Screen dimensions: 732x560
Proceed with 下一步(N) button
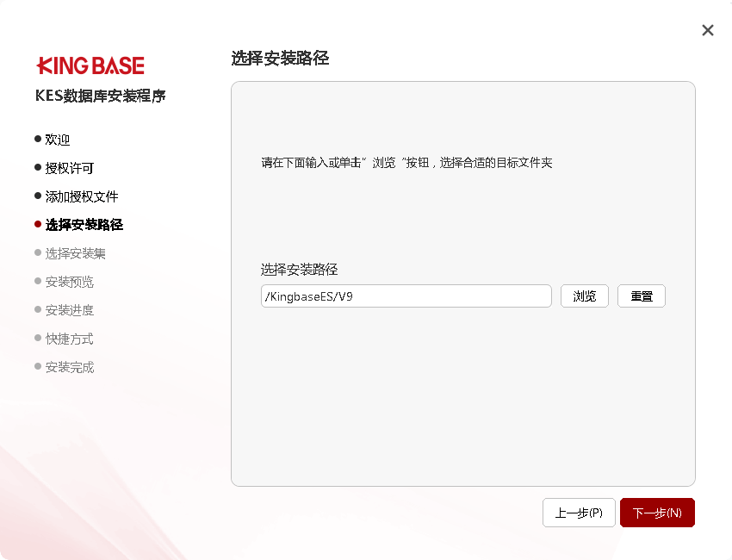(657, 513)
